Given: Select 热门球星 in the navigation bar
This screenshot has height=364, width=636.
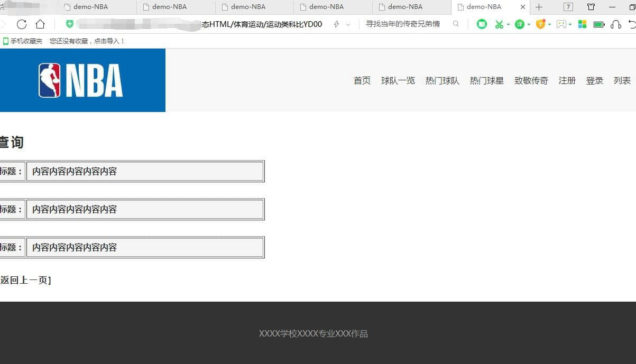Looking at the screenshot, I should [x=486, y=81].
